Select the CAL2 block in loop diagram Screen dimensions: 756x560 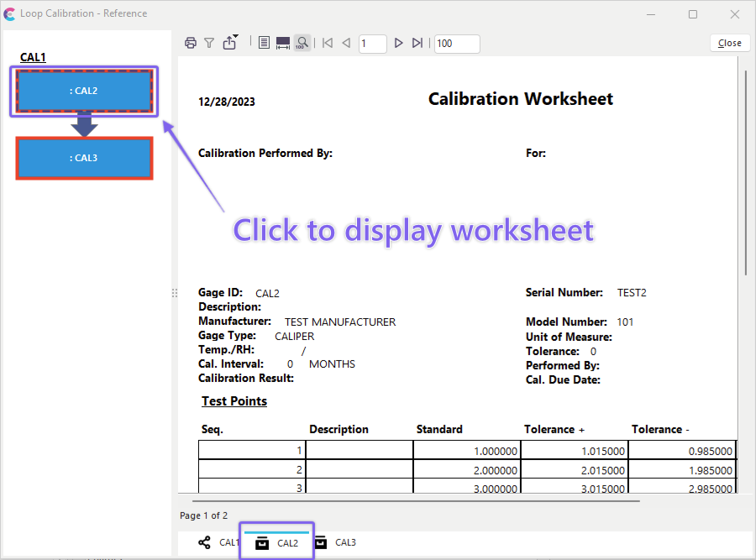point(83,91)
